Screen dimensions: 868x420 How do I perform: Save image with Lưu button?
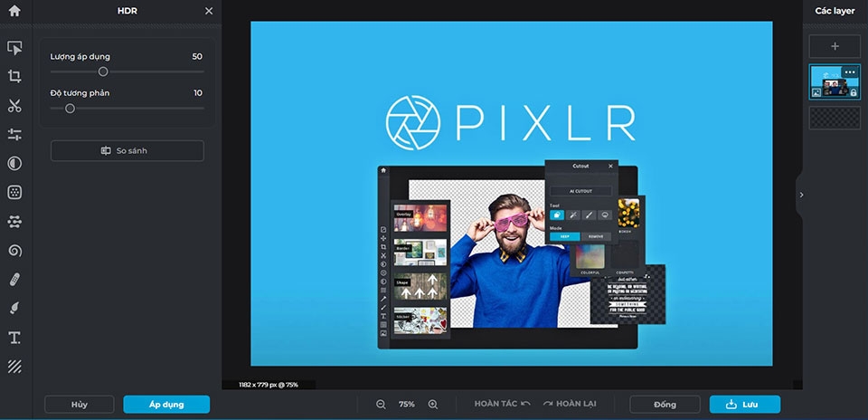[x=744, y=405]
